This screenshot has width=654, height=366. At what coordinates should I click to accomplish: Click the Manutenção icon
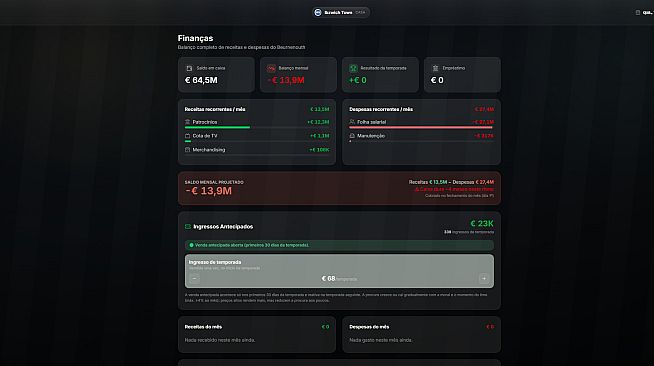(x=352, y=136)
